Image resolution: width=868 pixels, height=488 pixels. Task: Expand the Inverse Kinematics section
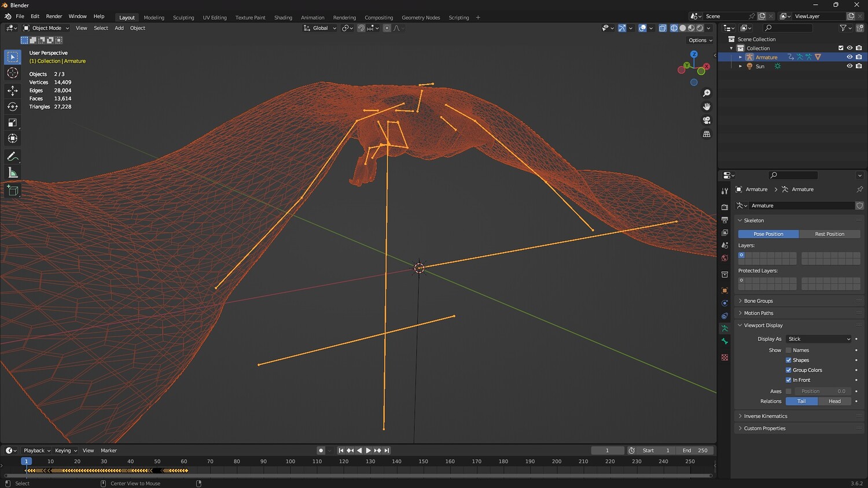point(765,416)
